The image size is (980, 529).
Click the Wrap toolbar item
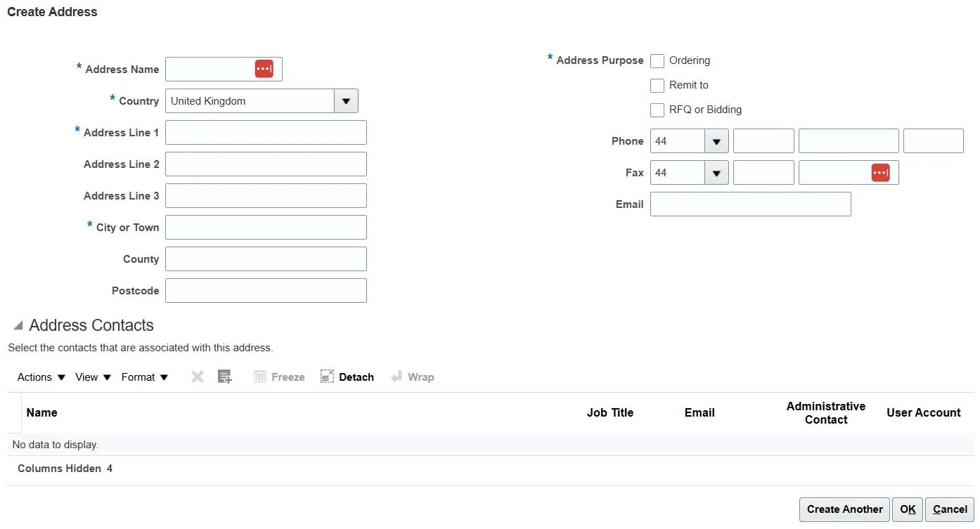(x=413, y=377)
